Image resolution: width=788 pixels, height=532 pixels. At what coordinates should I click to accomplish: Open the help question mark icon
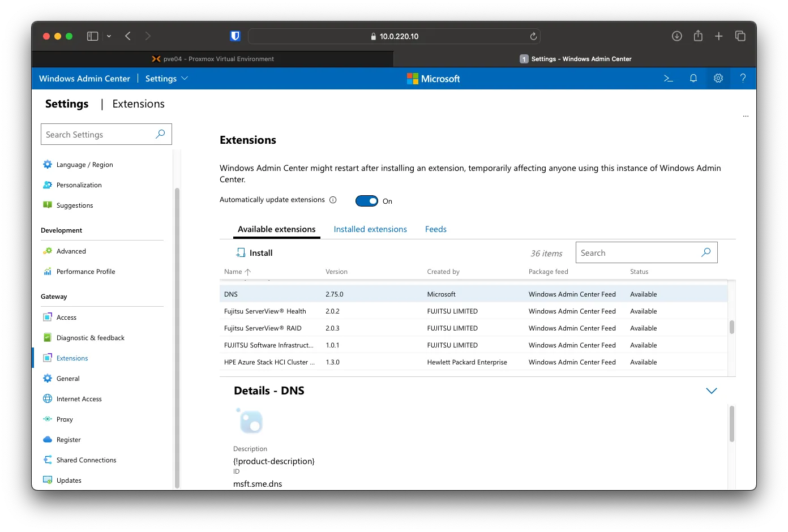coord(743,79)
